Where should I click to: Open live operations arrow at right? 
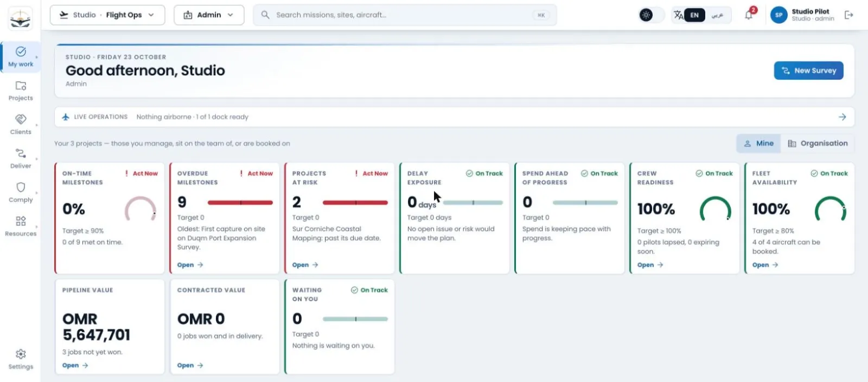coord(842,116)
